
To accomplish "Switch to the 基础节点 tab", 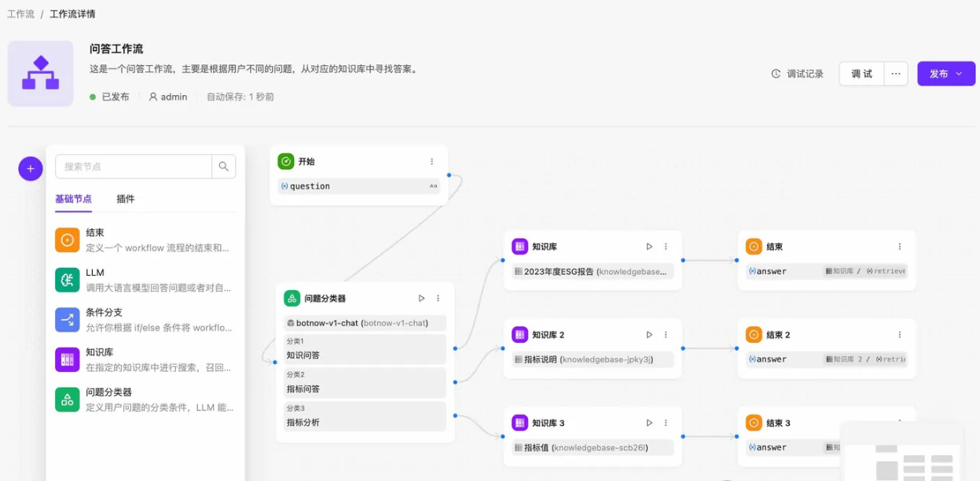I will coord(73,199).
